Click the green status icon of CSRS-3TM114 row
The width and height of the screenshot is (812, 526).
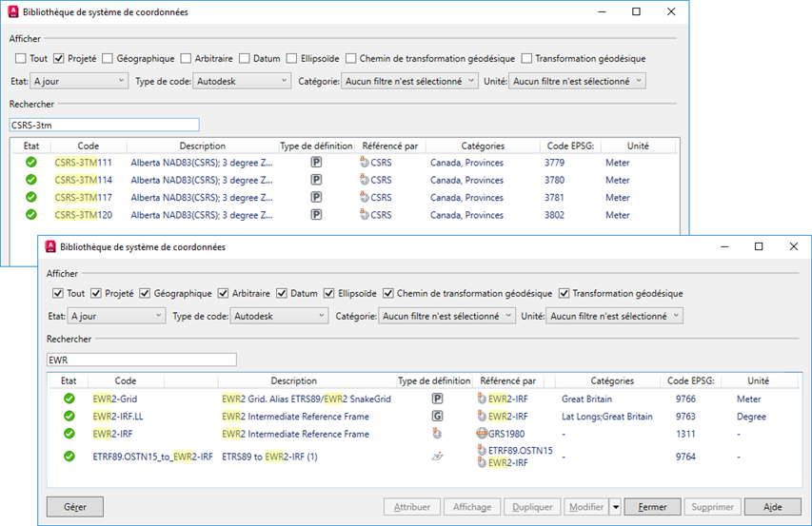pyautogui.click(x=31, y=180)
